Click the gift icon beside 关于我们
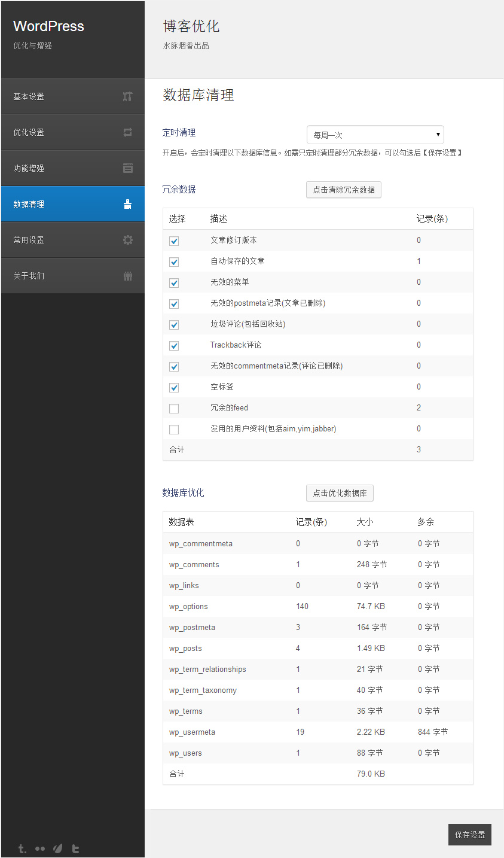Image resolution: width=504 pixels, height=858 pixels. (127, 276)
